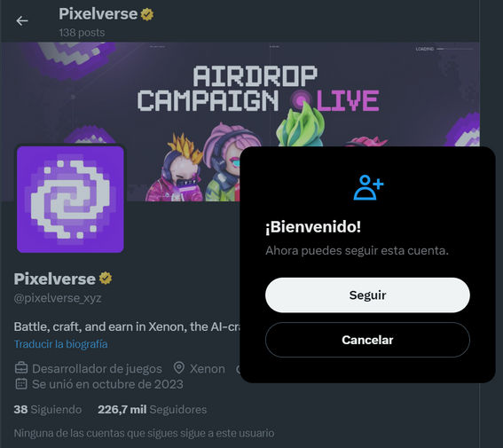Click the Desarrollador de juegos category label
This screenshot has height=448, width=503.
[x=97, y=369]
